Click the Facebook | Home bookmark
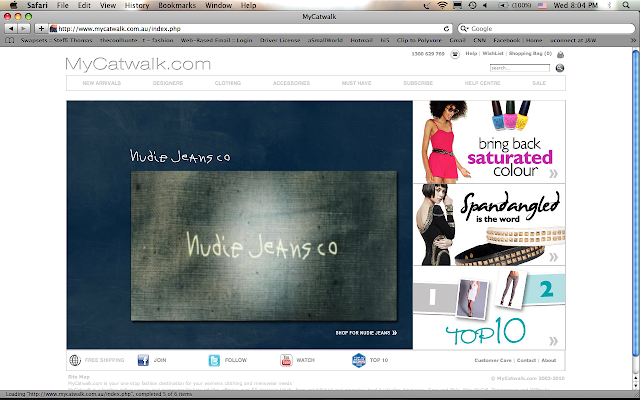This screenshot has height=400, width=640. click(x=518, y=40)
